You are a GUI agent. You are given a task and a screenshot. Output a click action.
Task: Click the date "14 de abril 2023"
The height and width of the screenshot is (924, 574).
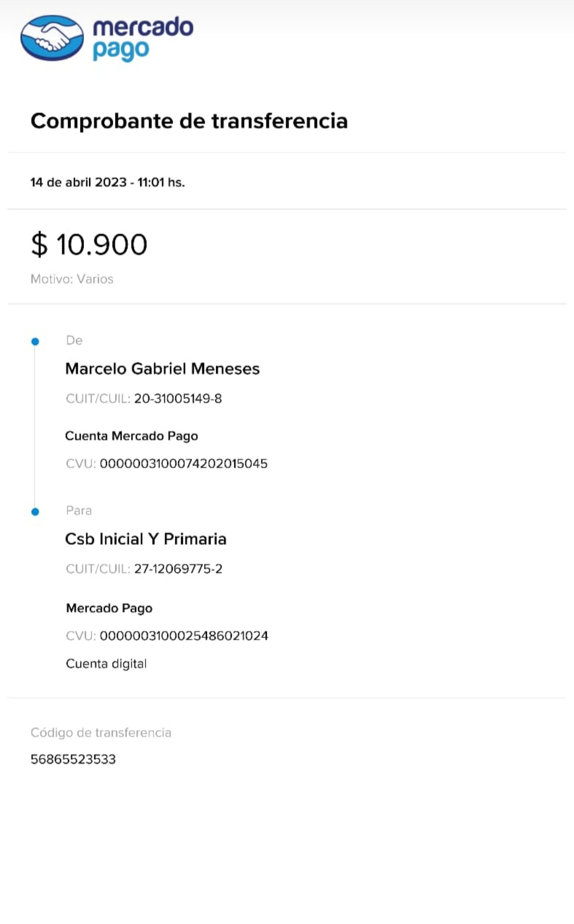78,182
